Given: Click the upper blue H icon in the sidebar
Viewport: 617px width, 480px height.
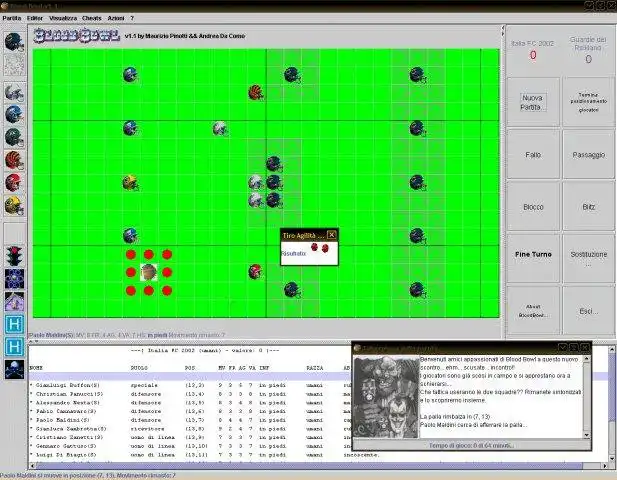Looking at the screenshot, I should 15,325.
